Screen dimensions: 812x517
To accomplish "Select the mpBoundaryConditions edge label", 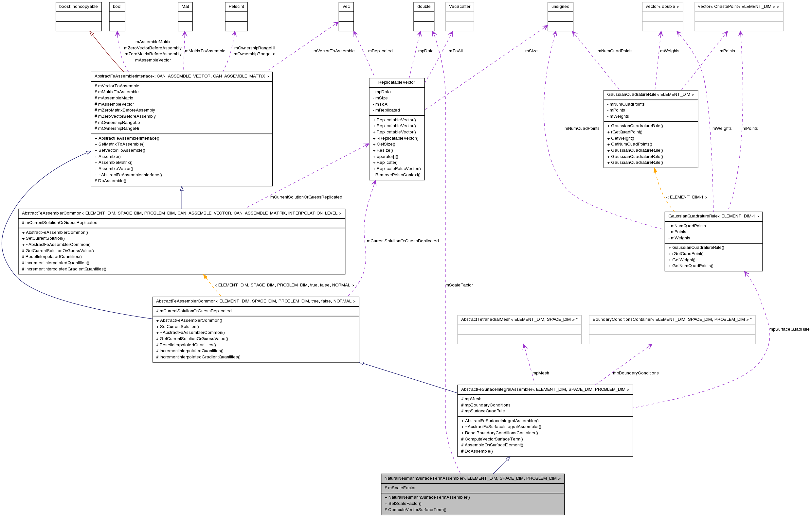I will point(635,373).
